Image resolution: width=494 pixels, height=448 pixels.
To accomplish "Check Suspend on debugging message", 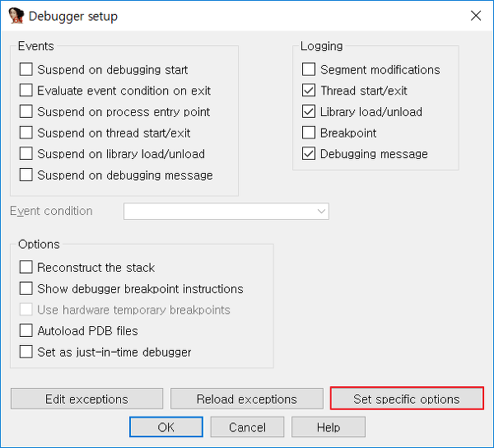I will 26,175.
